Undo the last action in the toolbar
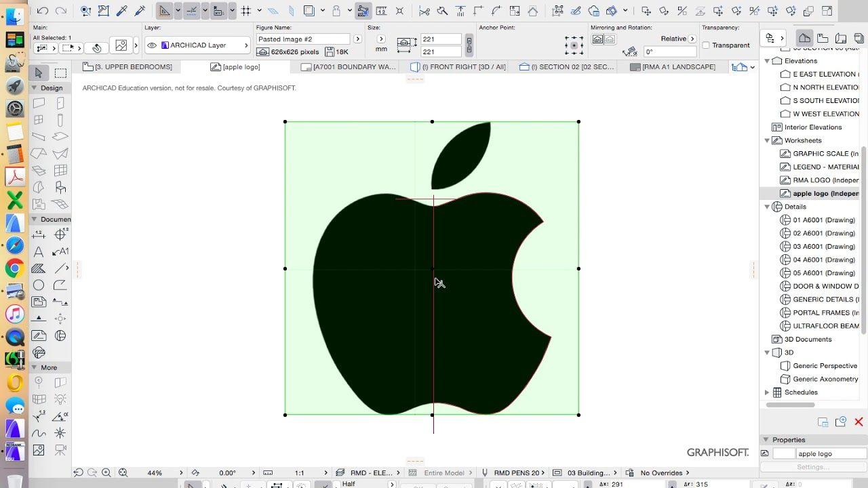This screenshot has width=868, height=488. [x=43, y=10]
